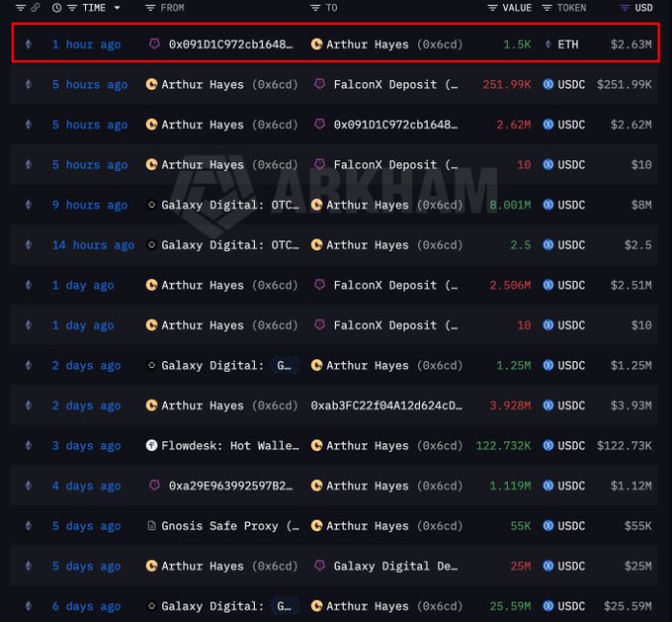Click the 3.928M value

(x=510, y=405)
